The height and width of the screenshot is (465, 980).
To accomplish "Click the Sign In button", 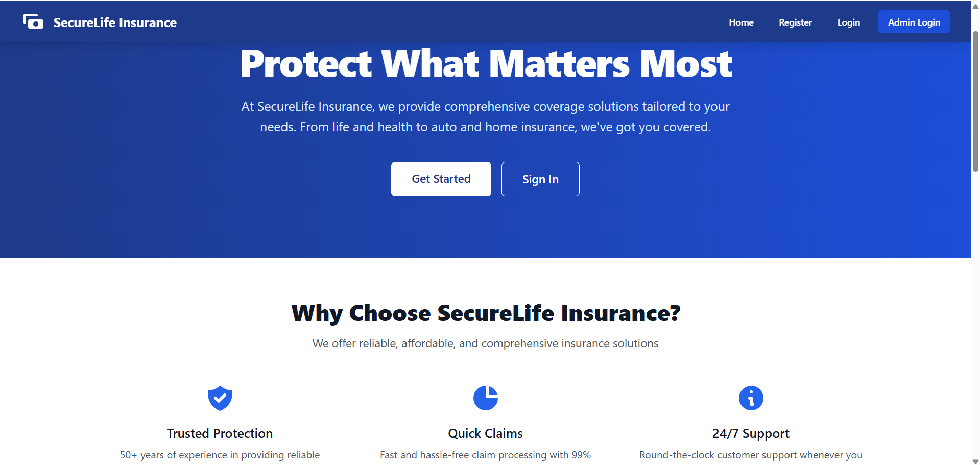I will coord(540,179).
